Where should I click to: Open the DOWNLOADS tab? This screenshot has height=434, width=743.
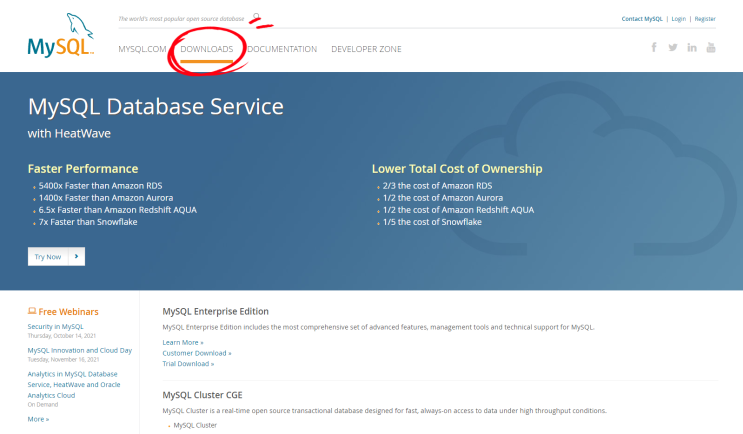point(207,49)
